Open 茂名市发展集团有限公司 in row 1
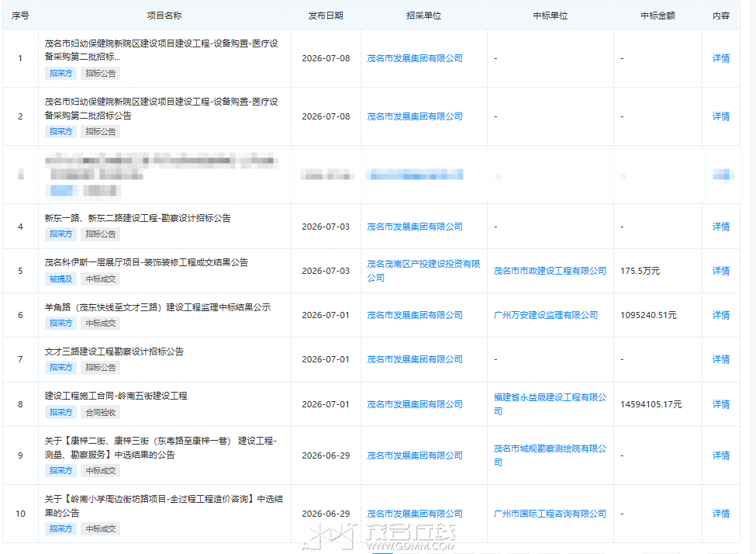This screenshot has width=756, height=554. 415,58
